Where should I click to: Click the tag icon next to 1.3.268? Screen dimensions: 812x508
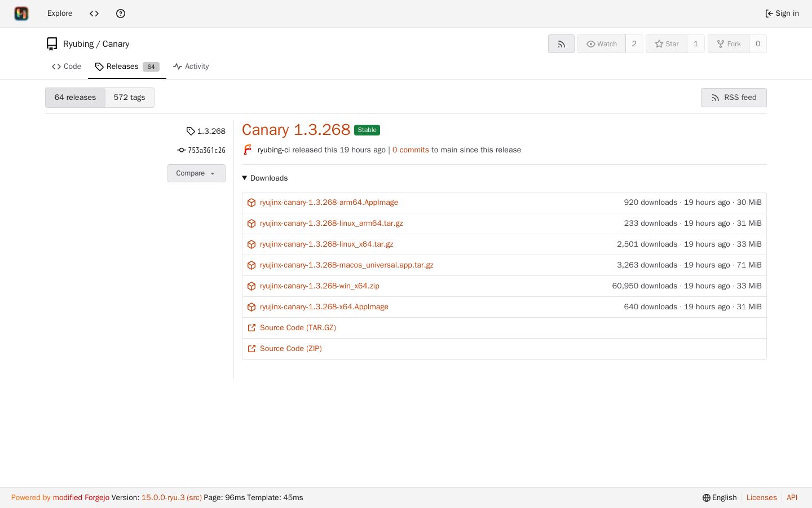point(191,131)
